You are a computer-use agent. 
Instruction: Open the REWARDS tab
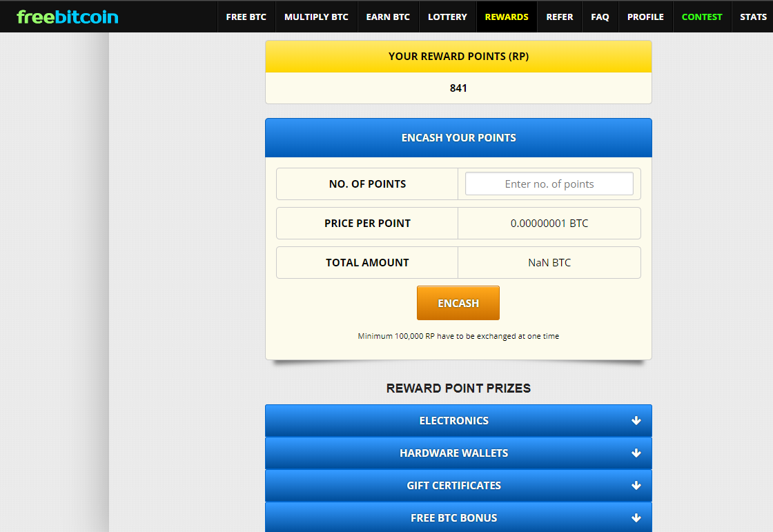(507, 17)
